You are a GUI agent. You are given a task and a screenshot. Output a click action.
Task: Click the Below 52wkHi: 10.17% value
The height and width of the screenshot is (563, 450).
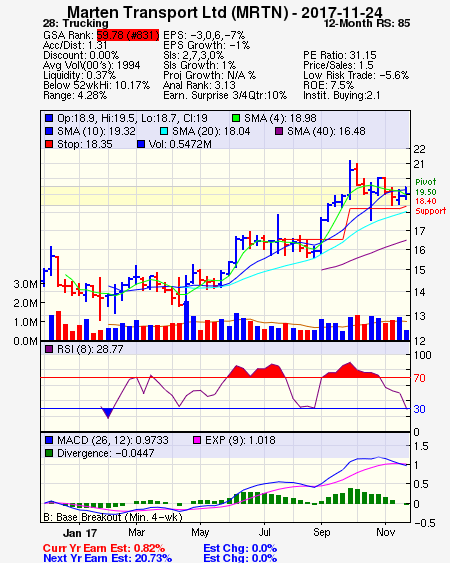coord(96,85)
